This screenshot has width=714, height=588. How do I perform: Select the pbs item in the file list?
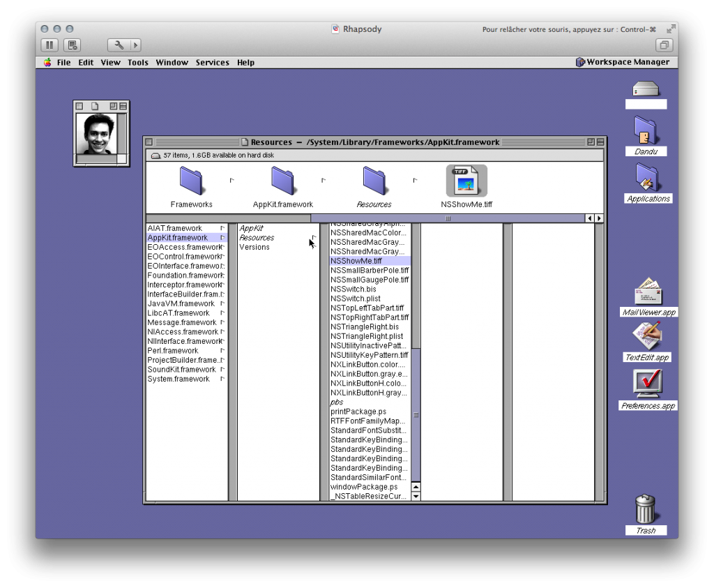(370, 402)
